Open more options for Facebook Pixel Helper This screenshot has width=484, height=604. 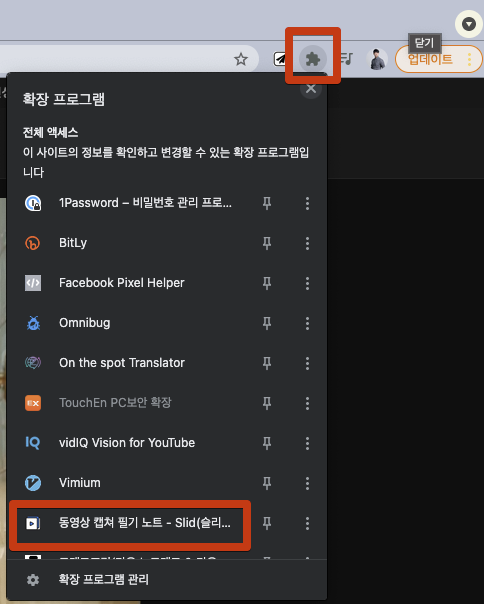point(307,283)
